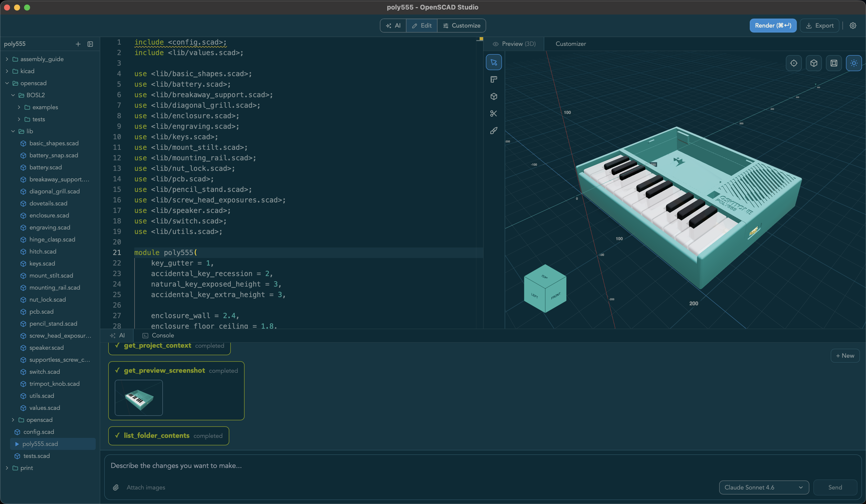Click the paperclip attach icon

point(116,487)
